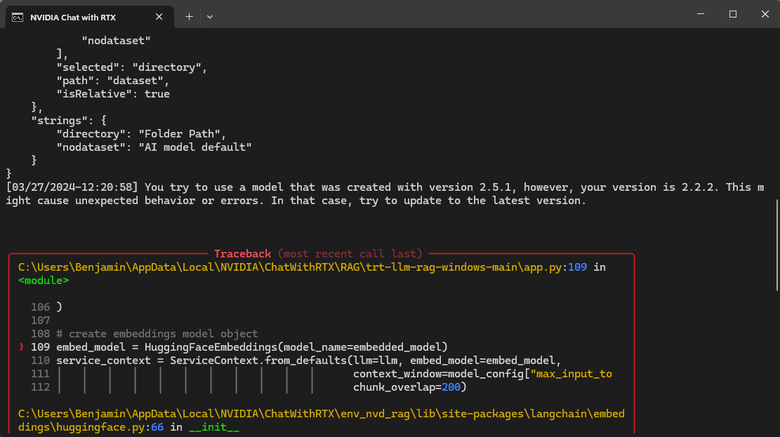The width and height of the screenshot is (780, 437).
Task: Click the 'chunk_overlap=200)' text
Action: click(410, 387)
